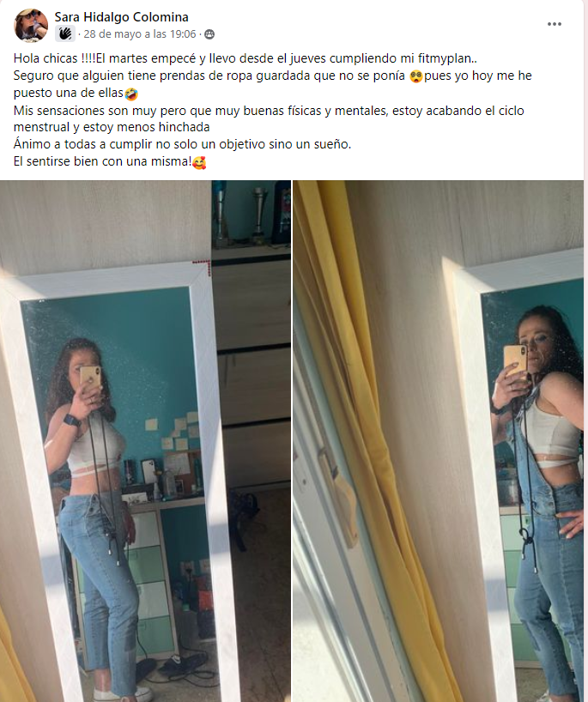Screen dimensions: 588x702
Task: Open the three-dot post options menu
Action: point(555,24)
